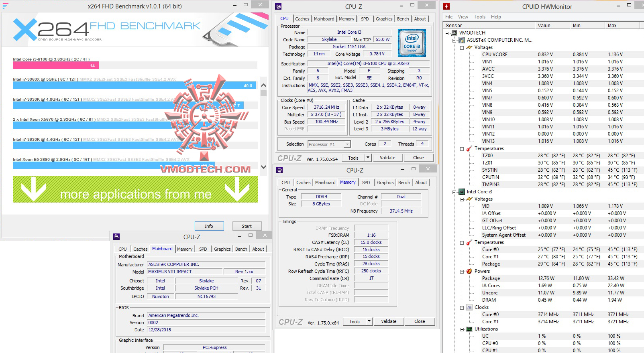The width and height of the screenshot is (644, 353).
Task: Collapse the Intel Core i3 node in HWMonitor
Action: [x=454, y=192]
